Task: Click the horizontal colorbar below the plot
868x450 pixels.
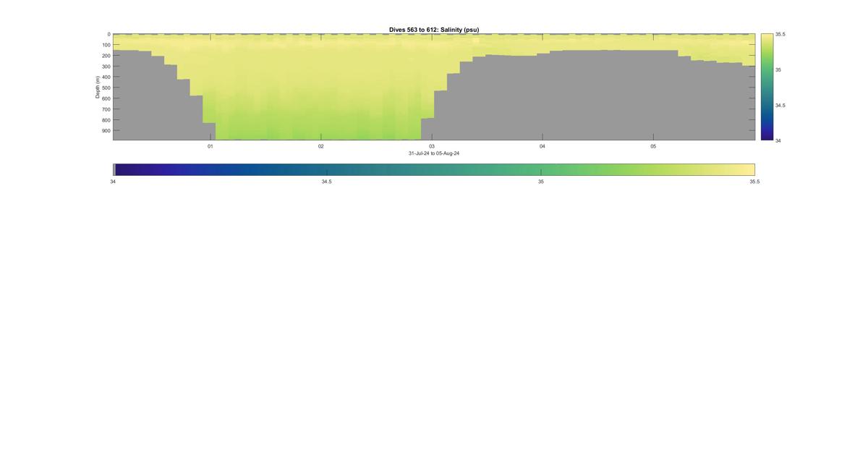Action: [434, 169]
